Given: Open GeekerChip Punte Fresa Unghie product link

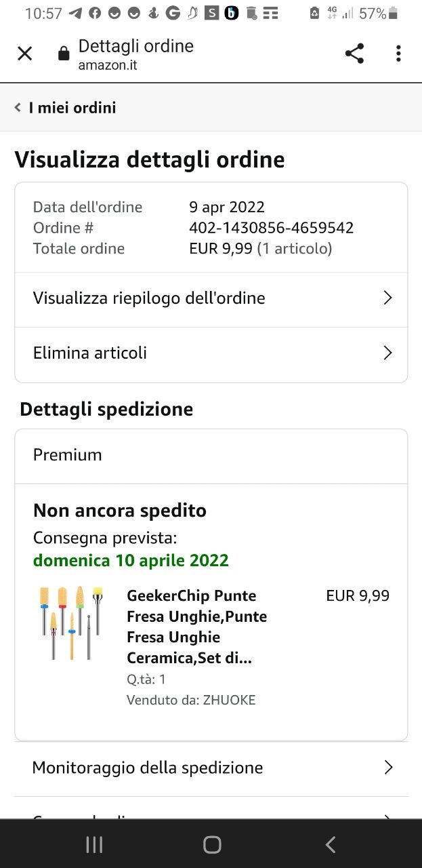Looking at the screenshot, I should [x=196, y=627].
